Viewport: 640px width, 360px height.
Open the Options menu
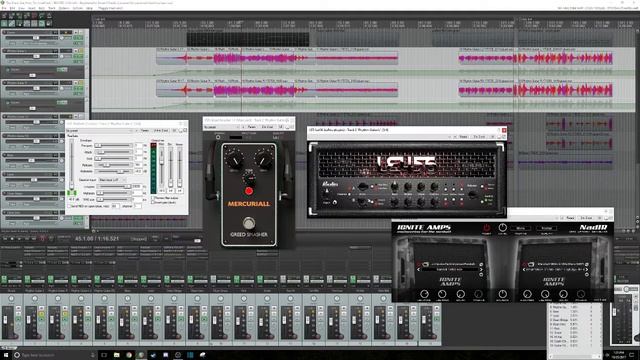click(64, 8)
